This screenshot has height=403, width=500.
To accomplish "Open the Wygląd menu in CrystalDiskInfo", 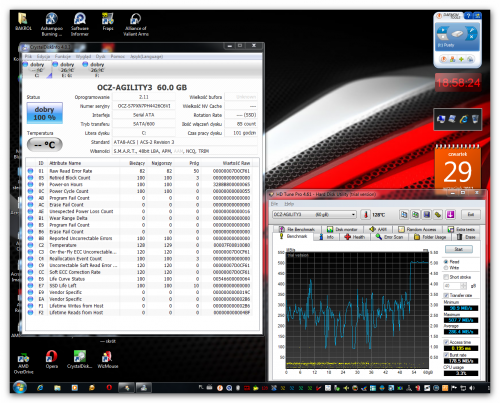I will click(83, 56).
